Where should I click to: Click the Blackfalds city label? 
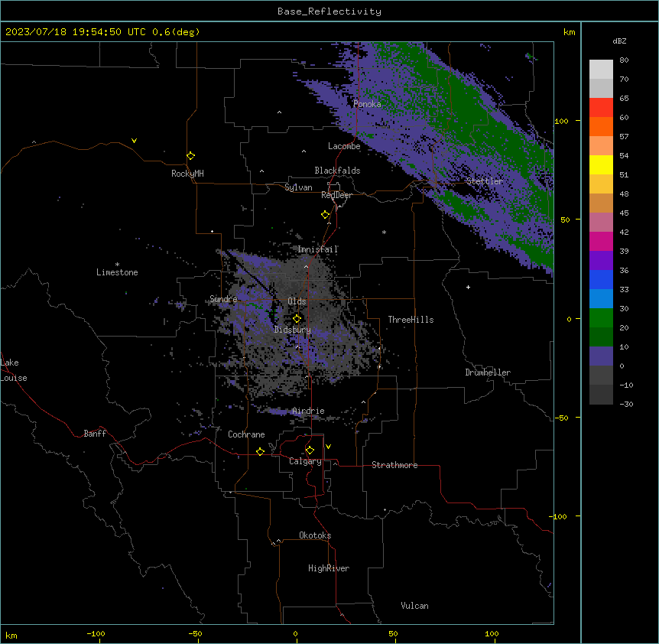pyautogui.click(x=337, y=171)
